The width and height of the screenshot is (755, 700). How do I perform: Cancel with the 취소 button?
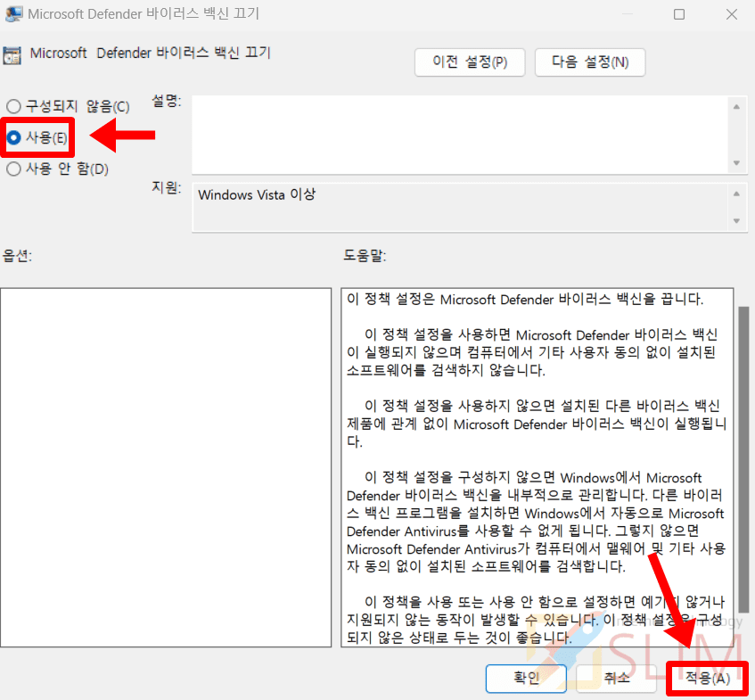(616, 679)
